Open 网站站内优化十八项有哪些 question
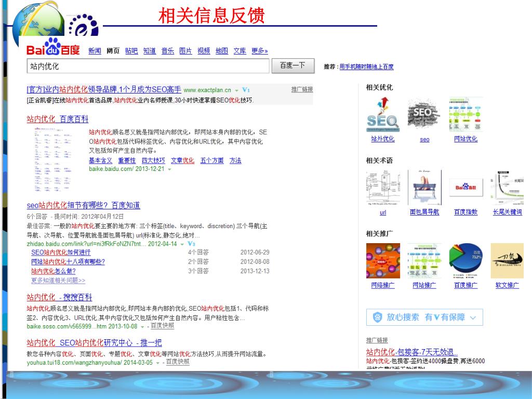 [68, 262]
